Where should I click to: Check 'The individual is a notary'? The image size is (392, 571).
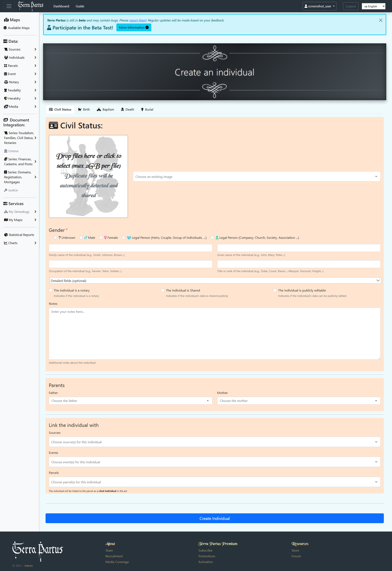(x=51, y=291)
